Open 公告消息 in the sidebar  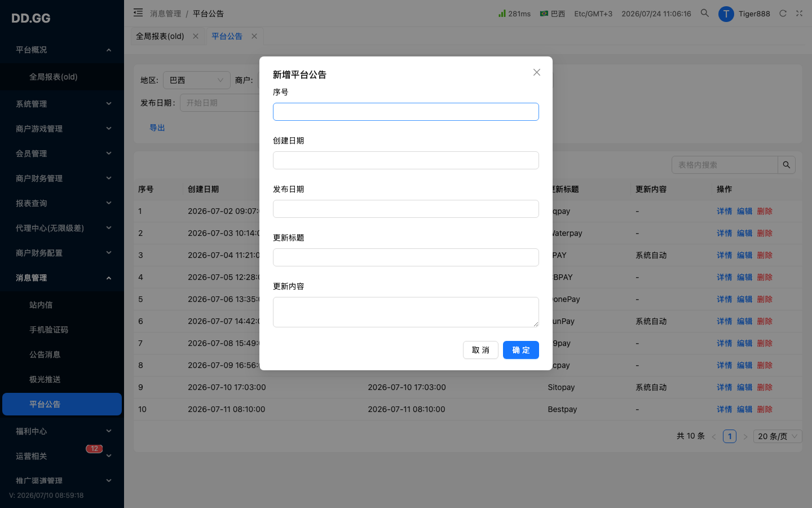(x=62, y=354)
